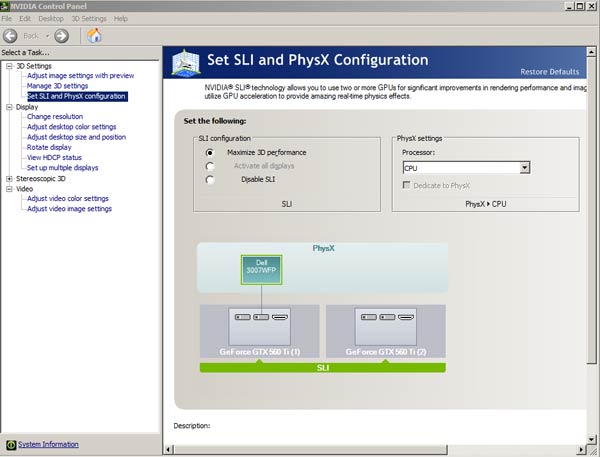Open the Desktop menu

tap(50, 18)
